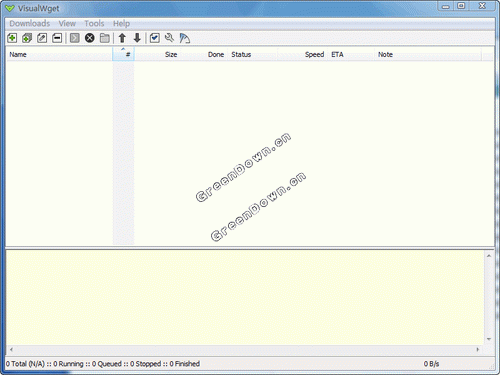Open the View menu

click(x=67, y=23)
